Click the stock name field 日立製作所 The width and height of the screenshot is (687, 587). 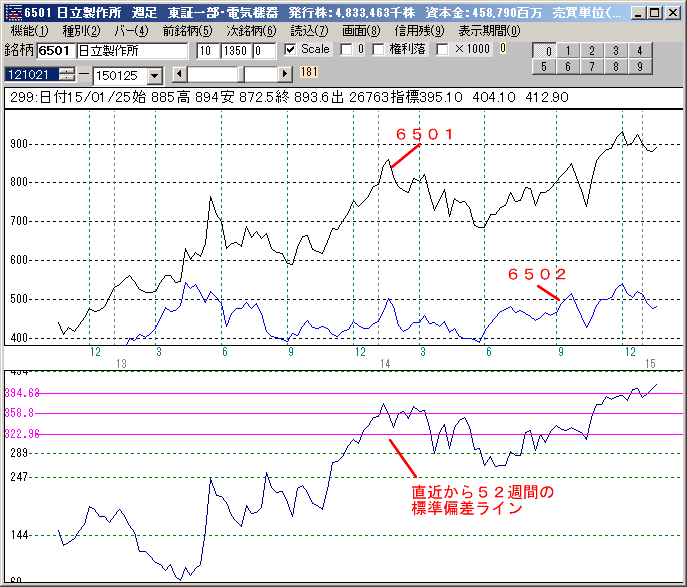(132, 51)
